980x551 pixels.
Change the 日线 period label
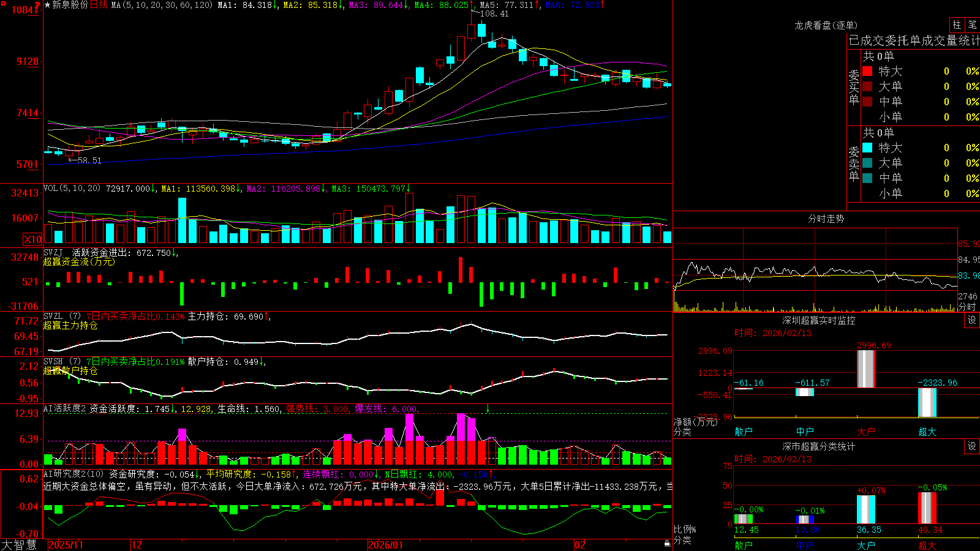pos(99,5)
